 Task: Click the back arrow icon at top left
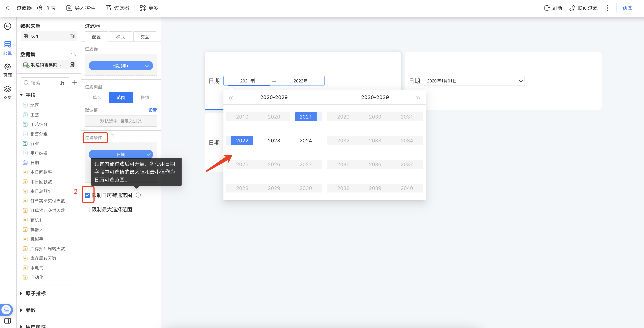pyautogui.click(x=8, y=8)
